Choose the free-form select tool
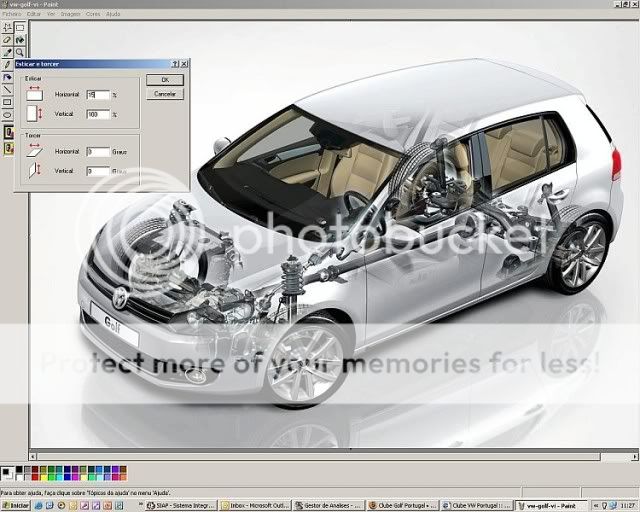 pos(7,27)
